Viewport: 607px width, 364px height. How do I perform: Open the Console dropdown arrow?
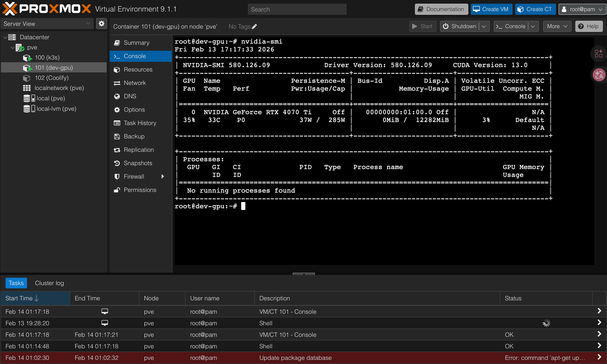533,26
